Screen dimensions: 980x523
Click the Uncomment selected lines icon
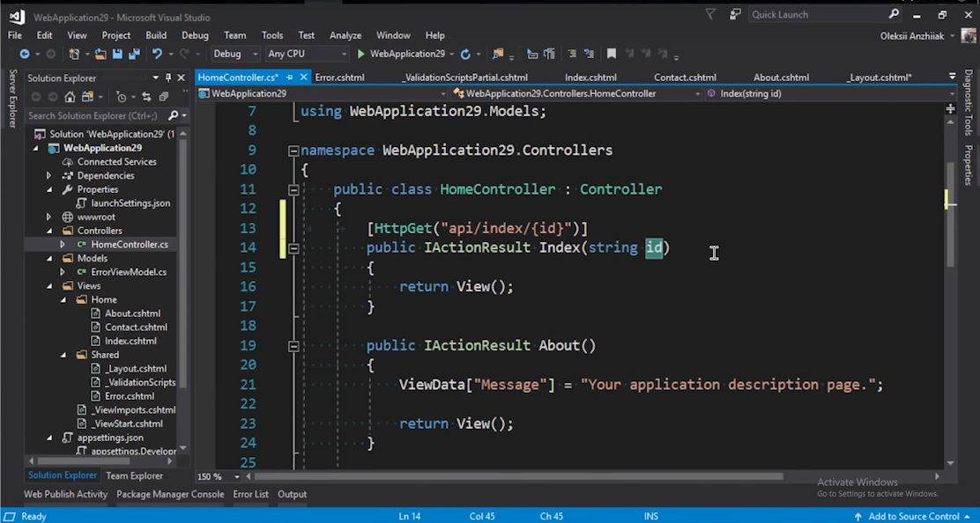(549, 55)
